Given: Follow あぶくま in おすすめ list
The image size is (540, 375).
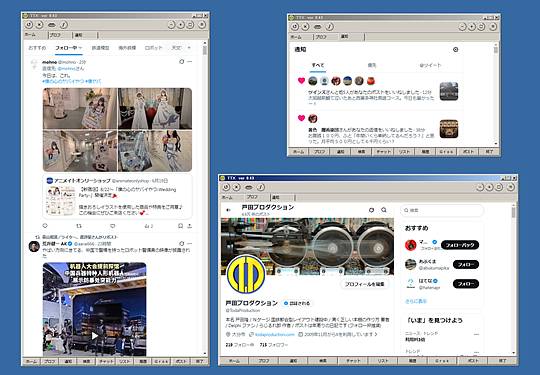Looking at the screenshot, I should [x=466, y=264].
